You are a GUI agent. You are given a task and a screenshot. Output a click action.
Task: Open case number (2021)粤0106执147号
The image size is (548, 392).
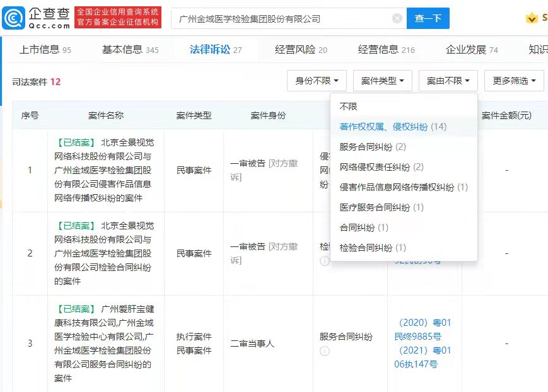(x=423, y=357)
